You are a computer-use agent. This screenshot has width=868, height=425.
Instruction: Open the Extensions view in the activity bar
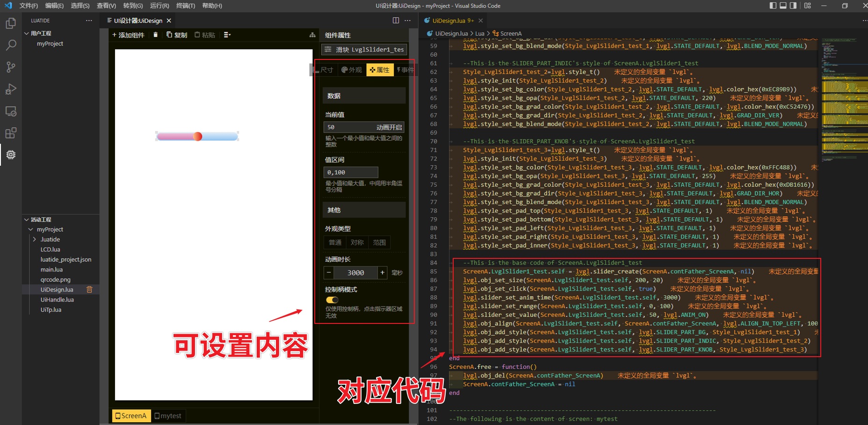[11, 133]
